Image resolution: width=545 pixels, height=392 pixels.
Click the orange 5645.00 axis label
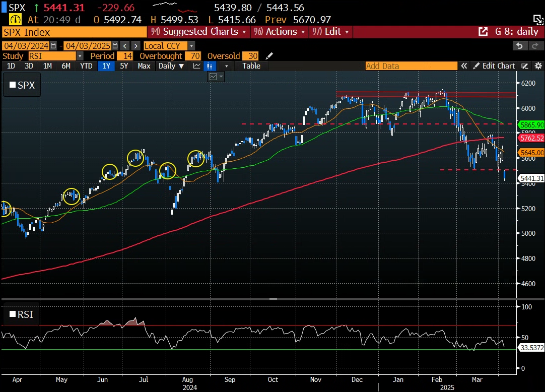[x=531, y=153]
